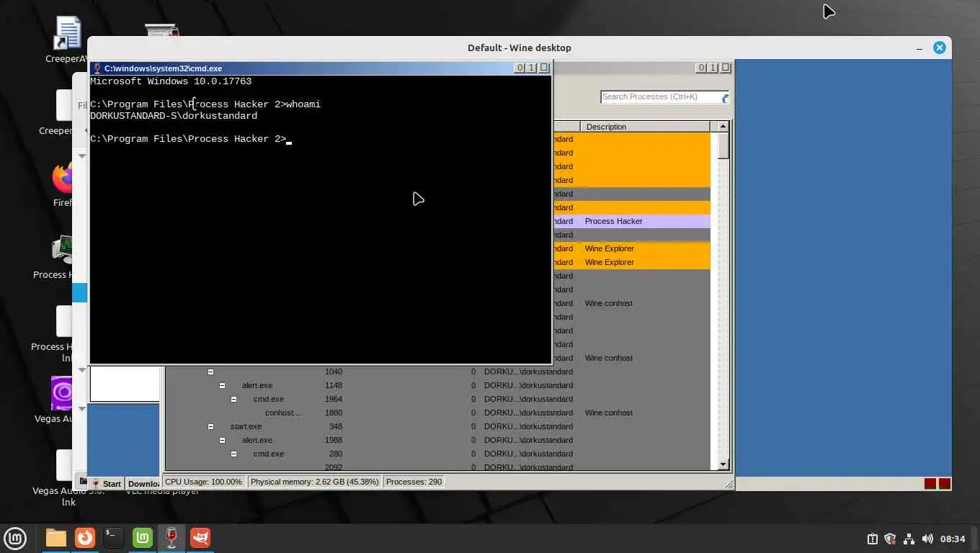Close the Wine desktop window
Viewport: 980px width, 553px height.
point(940,48)
